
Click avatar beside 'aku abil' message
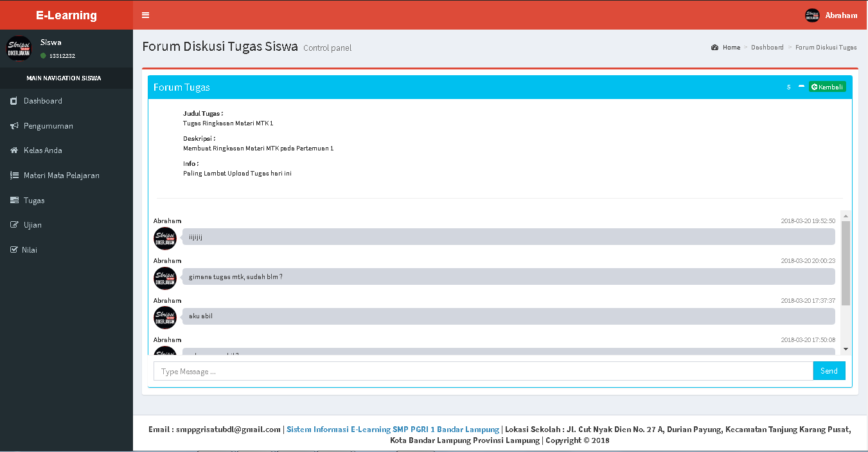(165, 318)
